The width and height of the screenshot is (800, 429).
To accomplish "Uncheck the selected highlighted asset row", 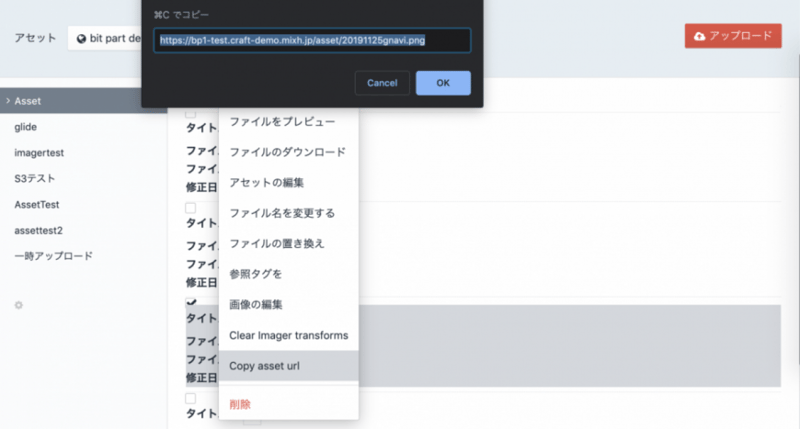I will tap(191, 302).
